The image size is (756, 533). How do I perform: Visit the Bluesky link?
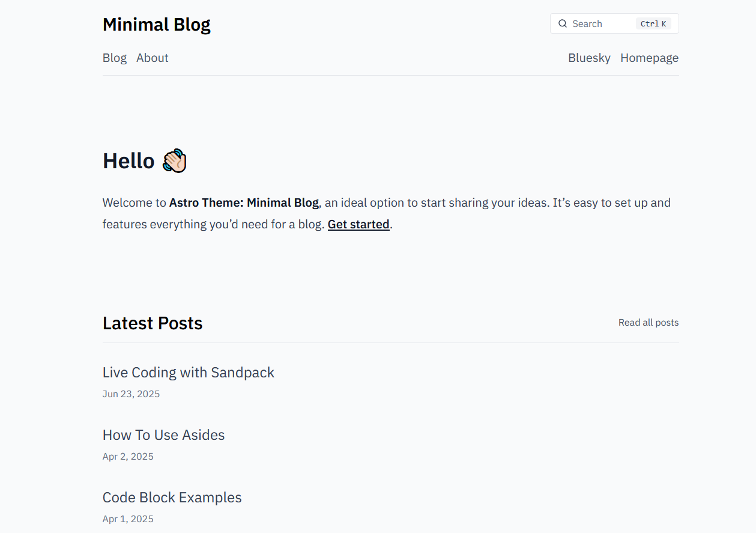coord(589,58)
